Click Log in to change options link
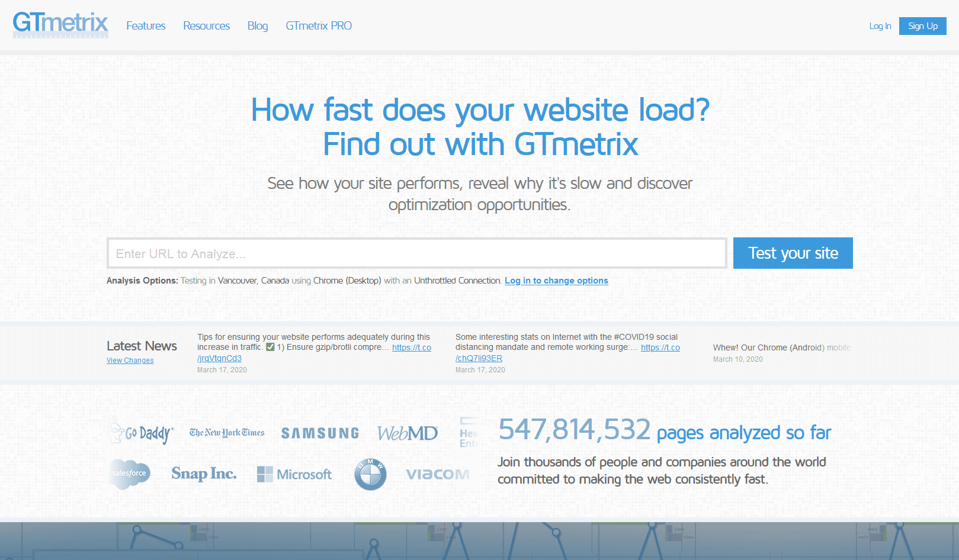The height and width of the screenshot is (560, 959). click(x=556, y=281)
